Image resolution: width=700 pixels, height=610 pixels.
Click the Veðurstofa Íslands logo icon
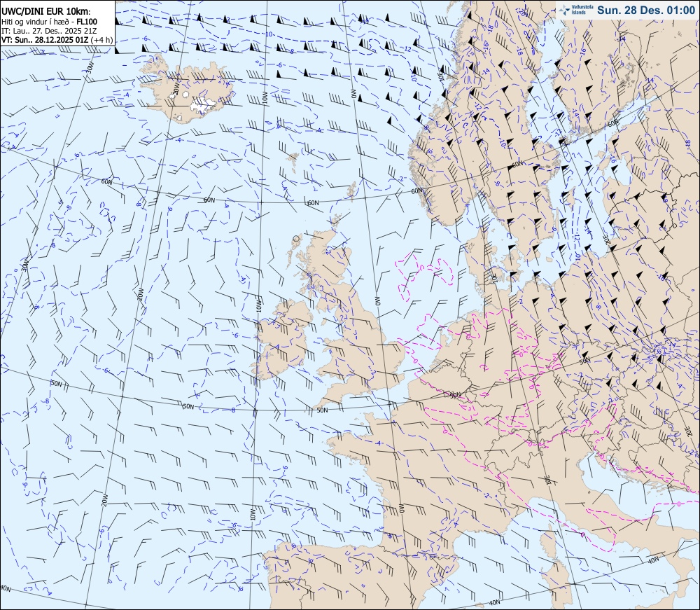pyautogui.click(x=565, y=9)
